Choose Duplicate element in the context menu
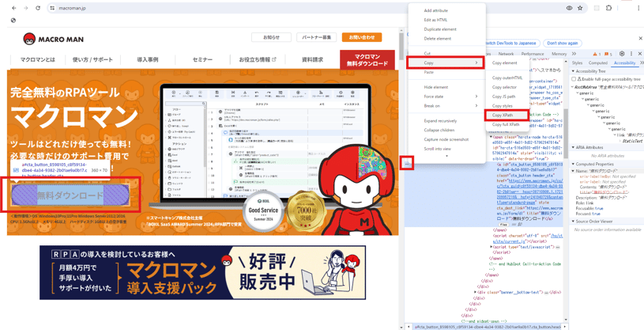The width and height of the screenshot is (644, 330). point(440,29)
